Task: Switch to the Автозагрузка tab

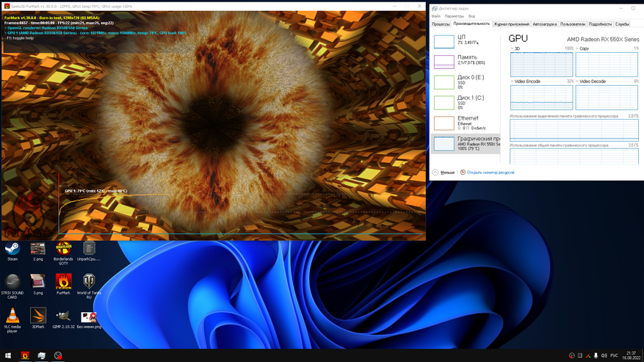Action: click(x=545, y=24)
